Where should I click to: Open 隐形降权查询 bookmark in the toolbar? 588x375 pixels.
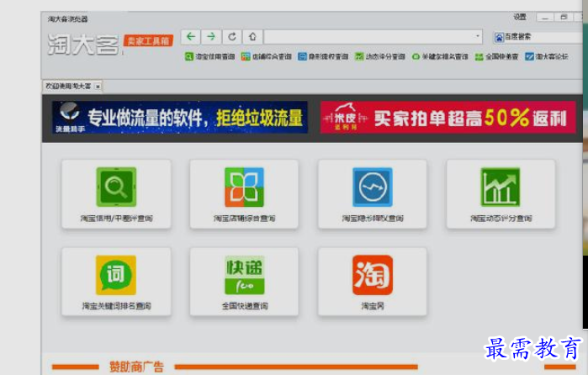(323, 56)
